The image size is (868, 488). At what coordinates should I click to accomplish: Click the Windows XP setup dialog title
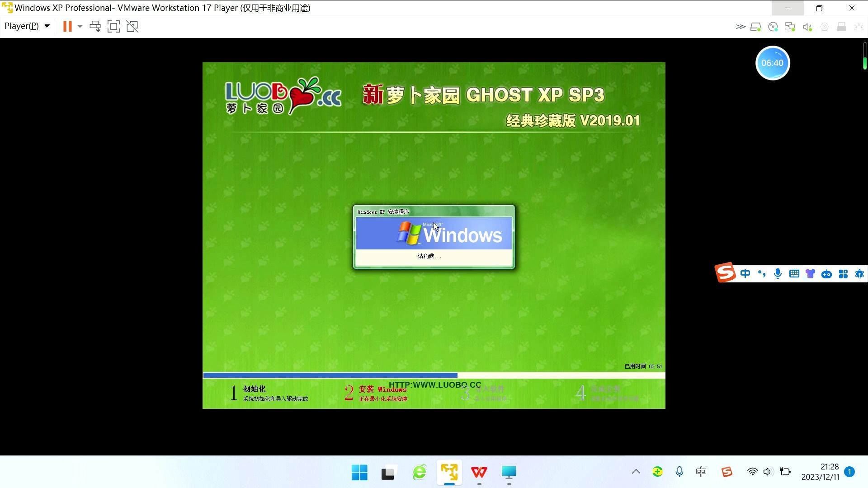383,211
